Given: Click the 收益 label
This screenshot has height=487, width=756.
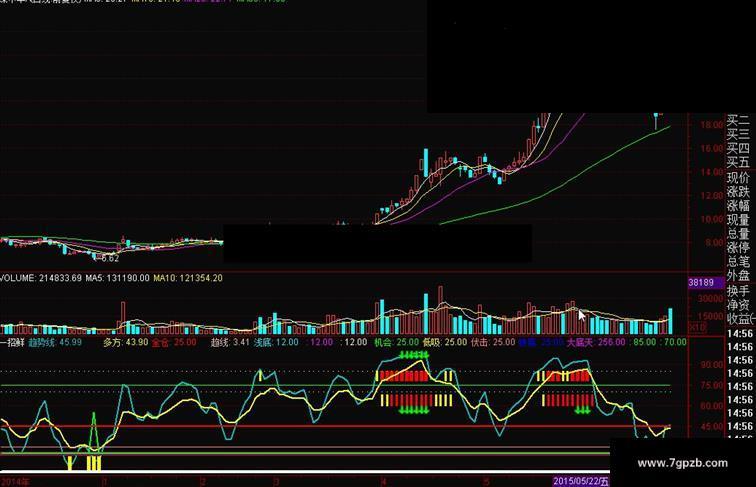Looking at the screenshot, I should tap(738, 319).
